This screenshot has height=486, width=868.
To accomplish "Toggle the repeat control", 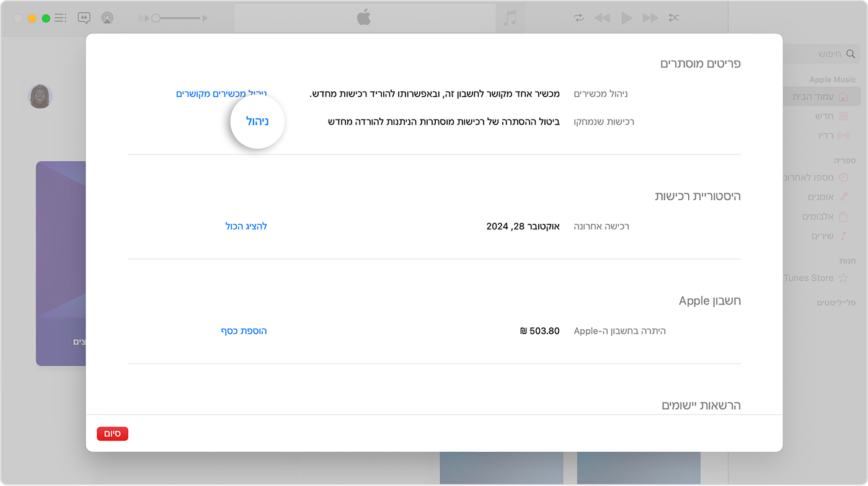I will click(x=579, y=18).
